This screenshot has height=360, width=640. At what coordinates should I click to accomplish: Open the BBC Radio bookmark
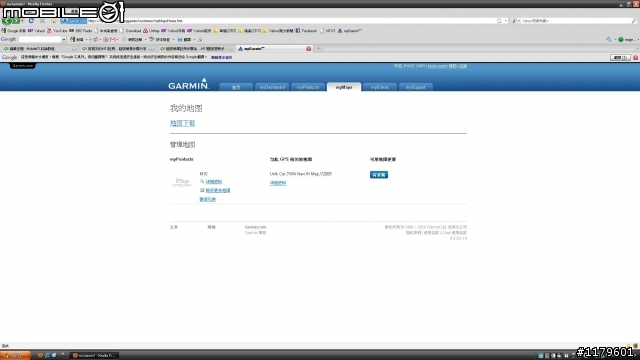81,31
